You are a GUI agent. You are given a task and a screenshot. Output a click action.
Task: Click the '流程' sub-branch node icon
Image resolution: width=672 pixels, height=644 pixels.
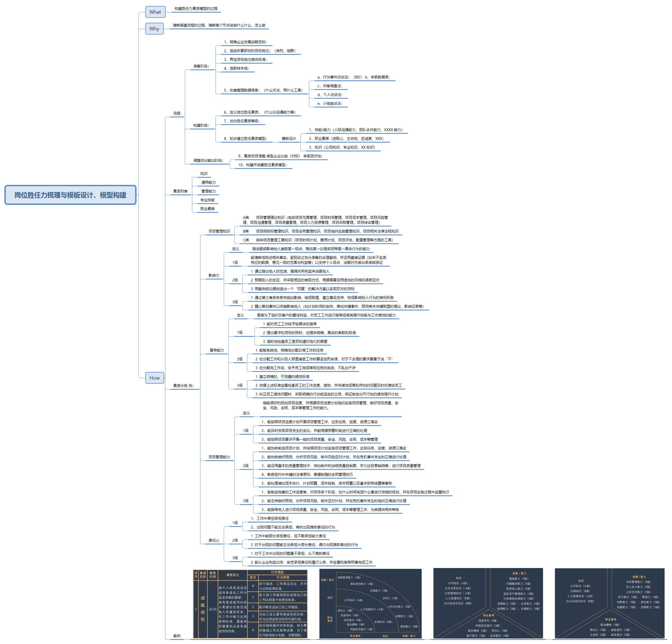coord(174,110)
